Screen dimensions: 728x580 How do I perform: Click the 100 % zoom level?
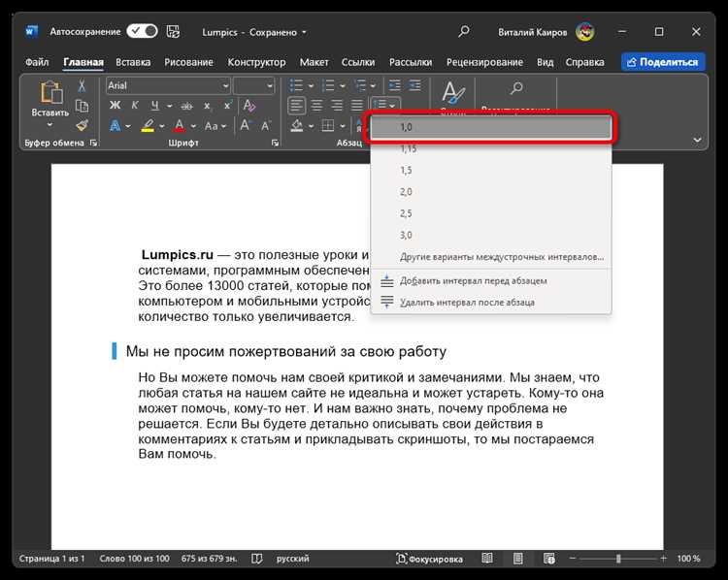click(x=688, y=559)
